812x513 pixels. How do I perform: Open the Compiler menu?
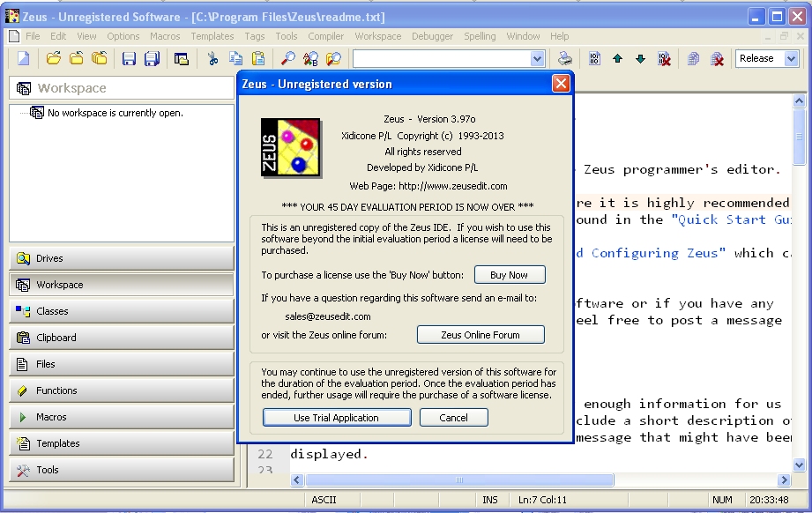(x=325, y=36)
